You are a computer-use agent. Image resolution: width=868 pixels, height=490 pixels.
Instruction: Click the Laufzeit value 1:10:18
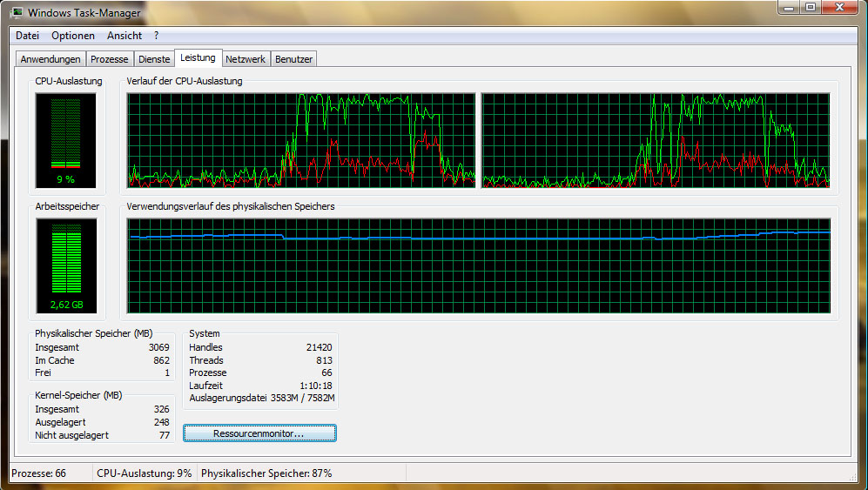[315, 386]
